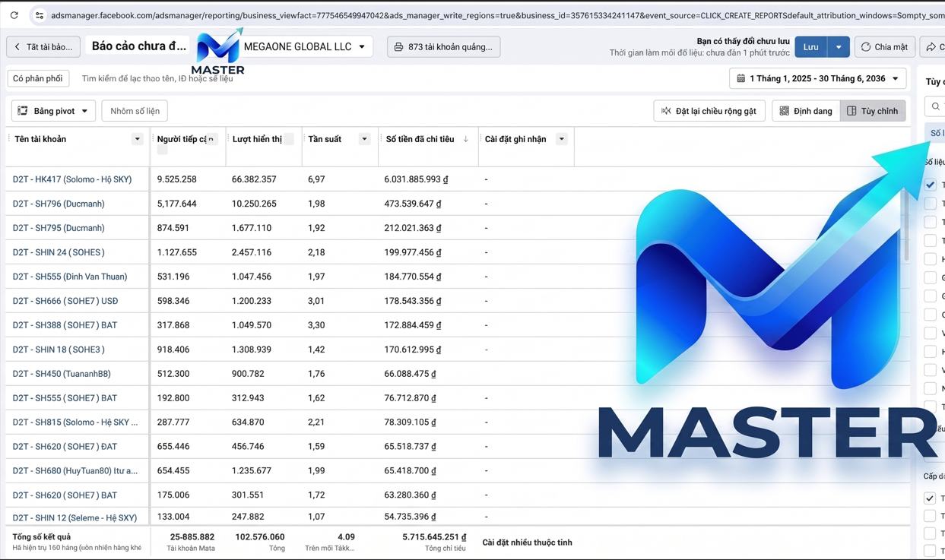Reload the page with the browser refresh icon
Screen dimensions: 945x560
[x=14, y=15]
